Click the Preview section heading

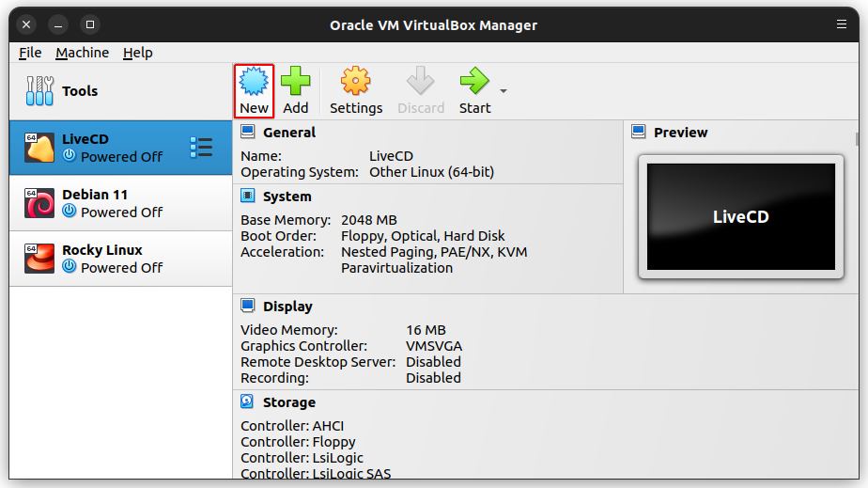click(680, 133)
